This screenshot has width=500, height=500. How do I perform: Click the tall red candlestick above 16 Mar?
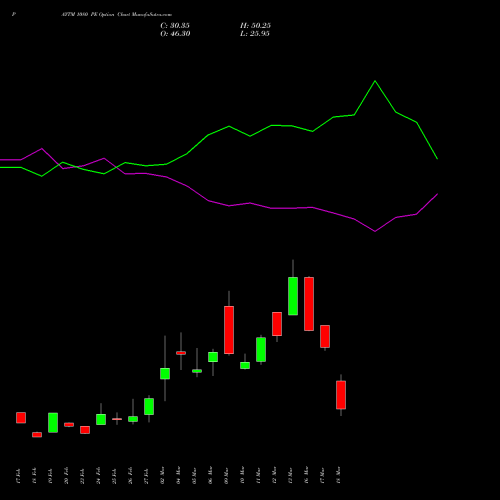click(x=309, y=304)
